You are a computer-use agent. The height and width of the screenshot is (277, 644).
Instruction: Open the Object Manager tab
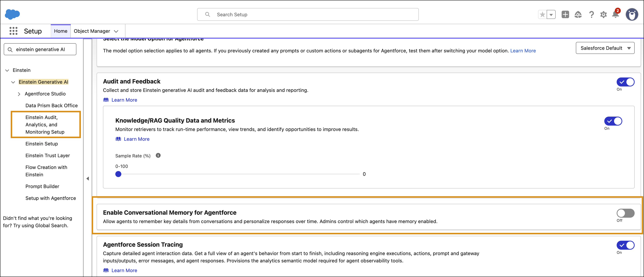click(92, 31)
